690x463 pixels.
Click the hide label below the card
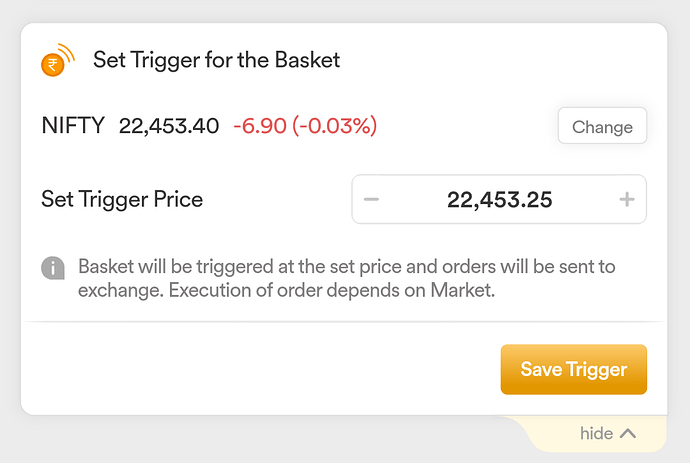(x=596, y=434)
